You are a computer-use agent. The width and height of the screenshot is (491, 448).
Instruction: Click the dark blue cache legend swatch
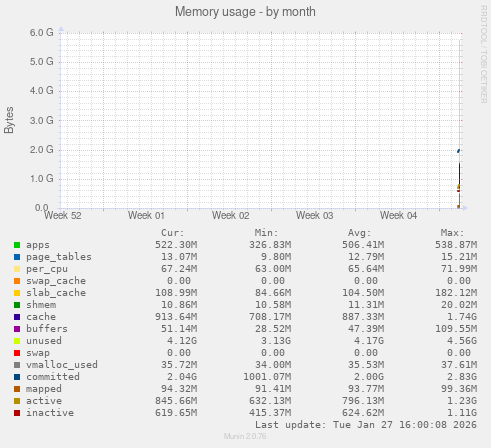pos(17,317)
